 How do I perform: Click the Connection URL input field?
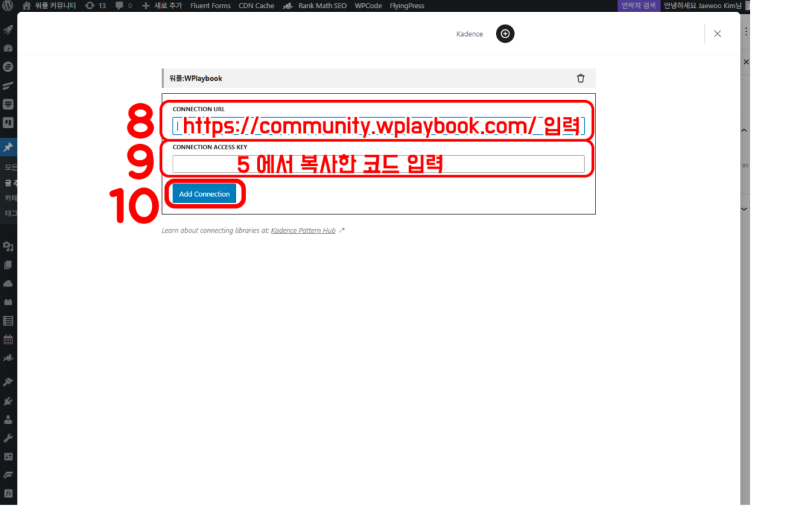(x=379, y=126)
